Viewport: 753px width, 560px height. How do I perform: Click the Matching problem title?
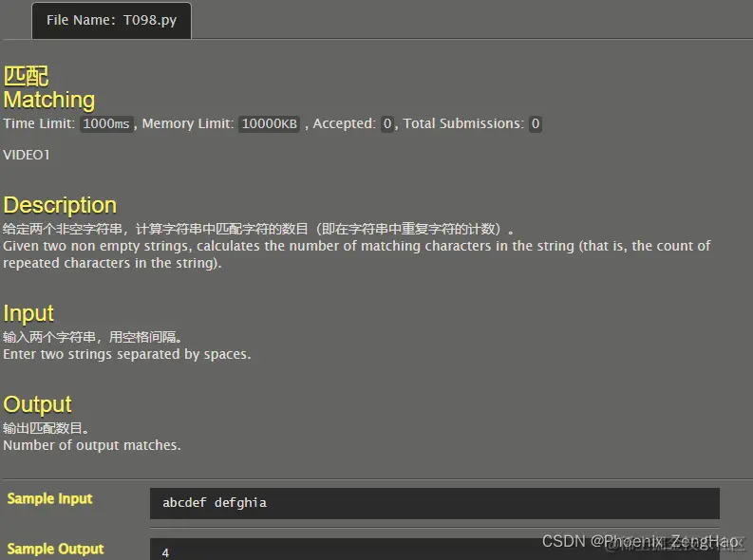pos(49,100)
